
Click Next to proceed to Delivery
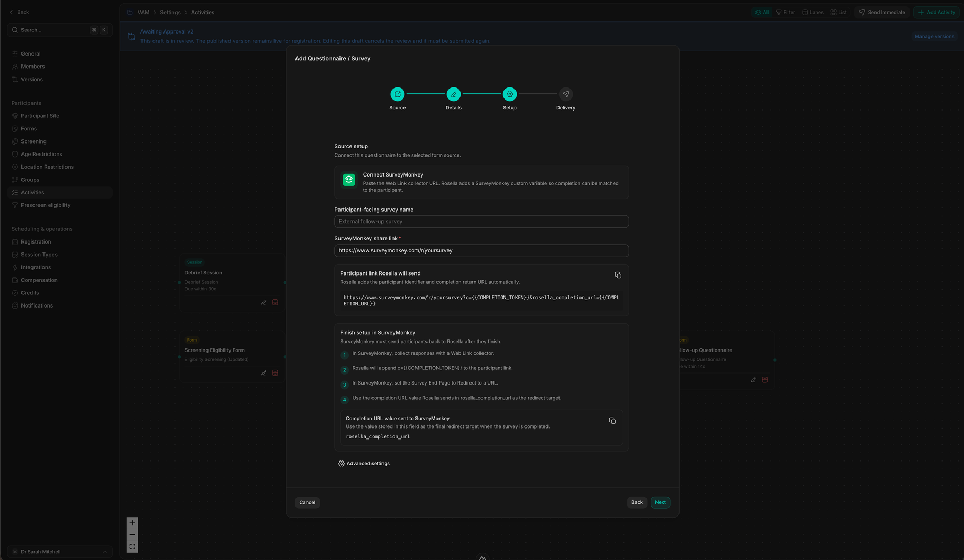(660, 502)
